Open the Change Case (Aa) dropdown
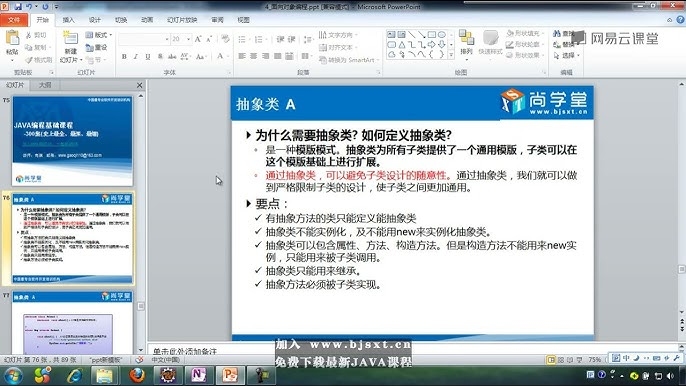Viewport: 686px width, 386px height. [x=201, y=56]
